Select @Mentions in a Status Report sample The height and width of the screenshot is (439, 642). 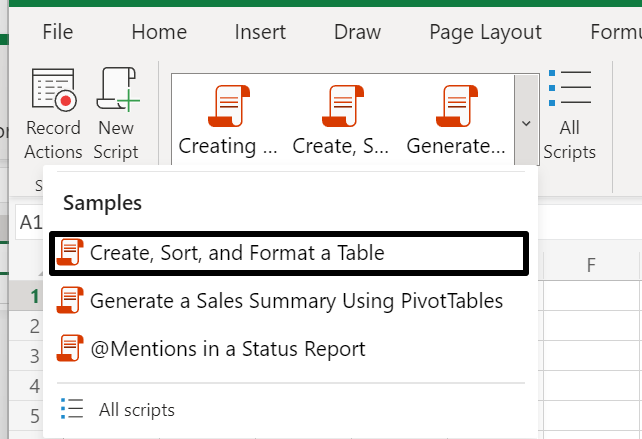(227, 348)
